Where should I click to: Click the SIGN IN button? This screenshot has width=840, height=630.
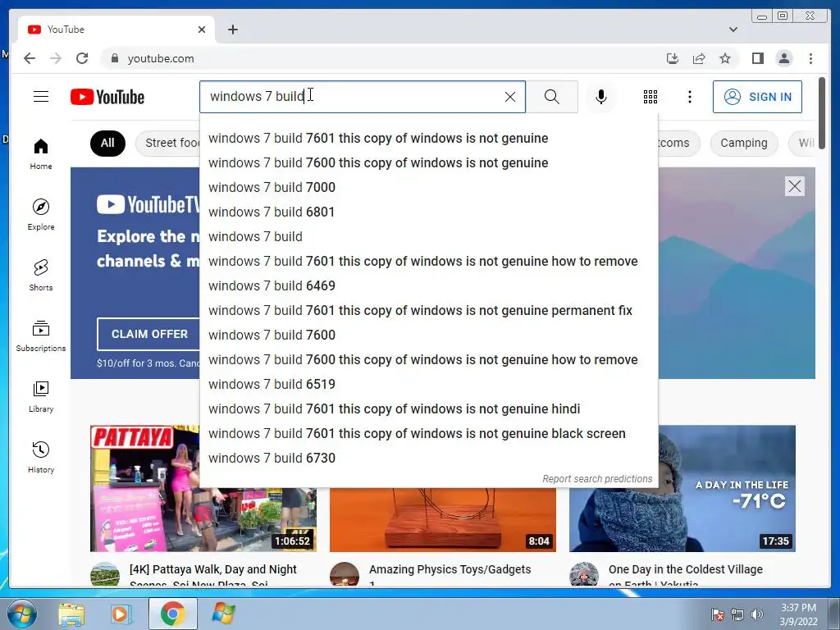pyautogui.click(x=757, y=97)
